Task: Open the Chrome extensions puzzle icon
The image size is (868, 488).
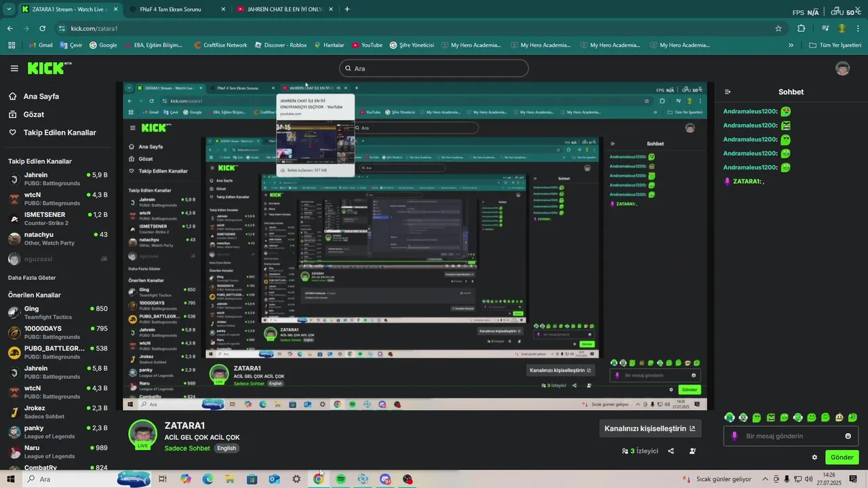Action: [x=801, y=28]
